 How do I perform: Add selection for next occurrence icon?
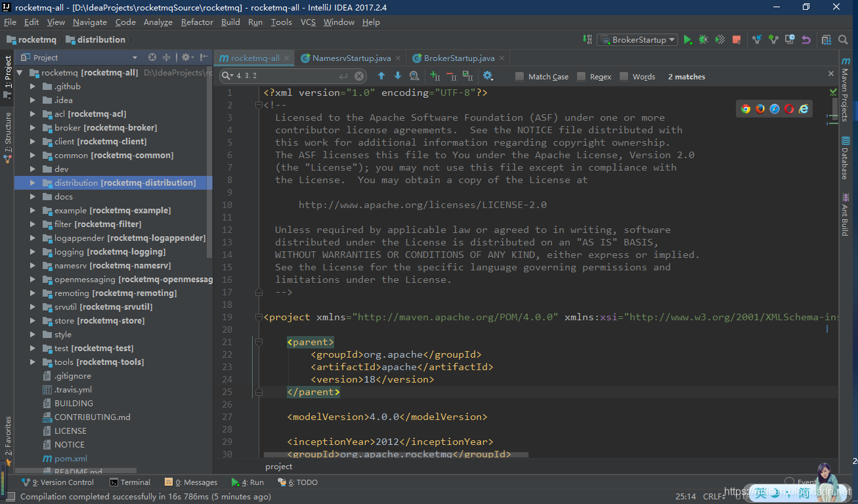(435, 76)
